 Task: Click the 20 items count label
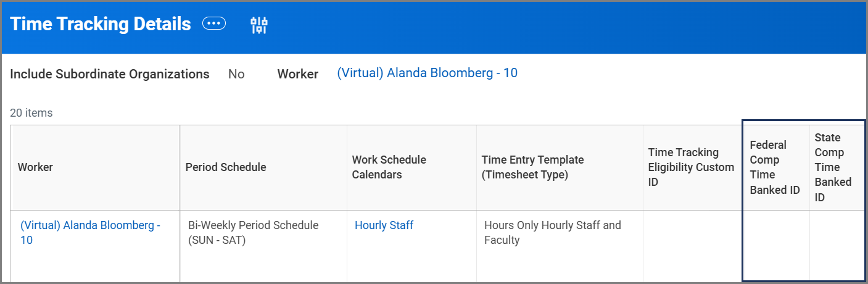pyautogui.click(x=31, y=113)
